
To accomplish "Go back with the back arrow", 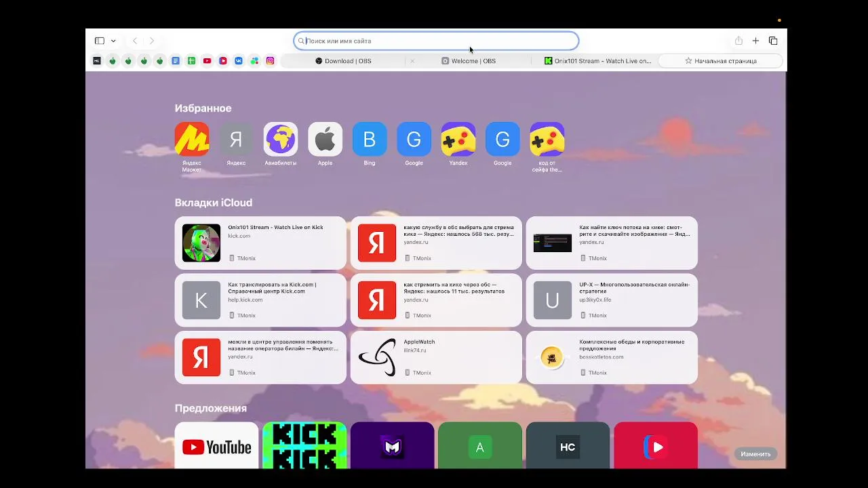I will pyautogui.click(x=135, y=41).
